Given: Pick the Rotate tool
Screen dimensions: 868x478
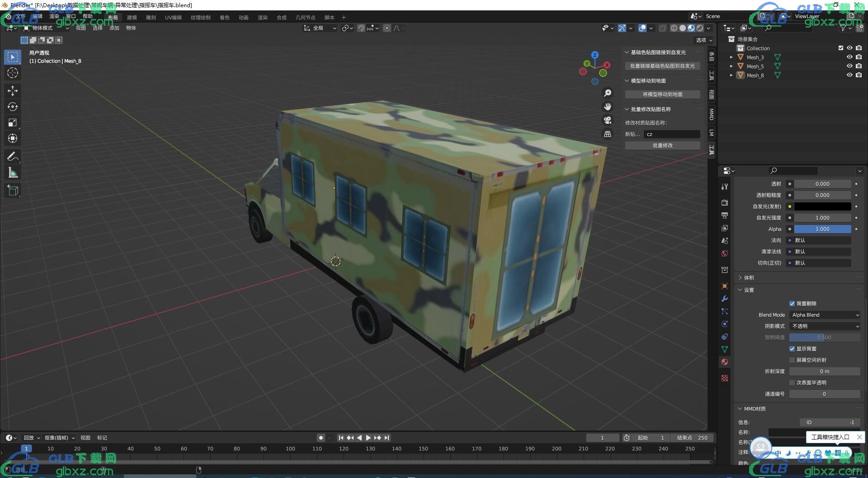Looking at the screenshot, I should point(13,107).
